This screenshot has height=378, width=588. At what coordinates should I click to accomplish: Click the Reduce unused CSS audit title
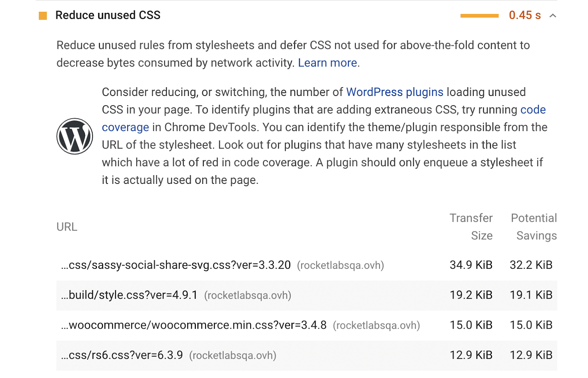click(108, 15)
